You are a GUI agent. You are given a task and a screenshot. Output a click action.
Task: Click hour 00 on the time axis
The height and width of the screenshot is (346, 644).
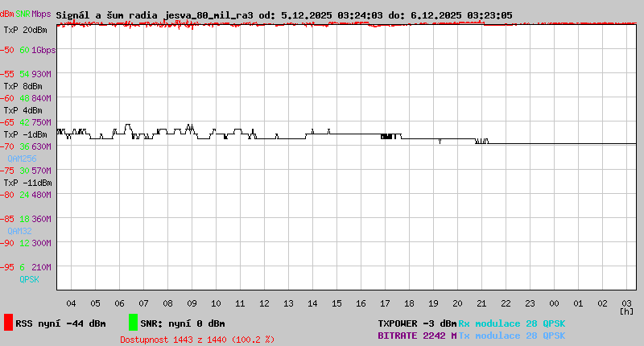click(554, 303)
